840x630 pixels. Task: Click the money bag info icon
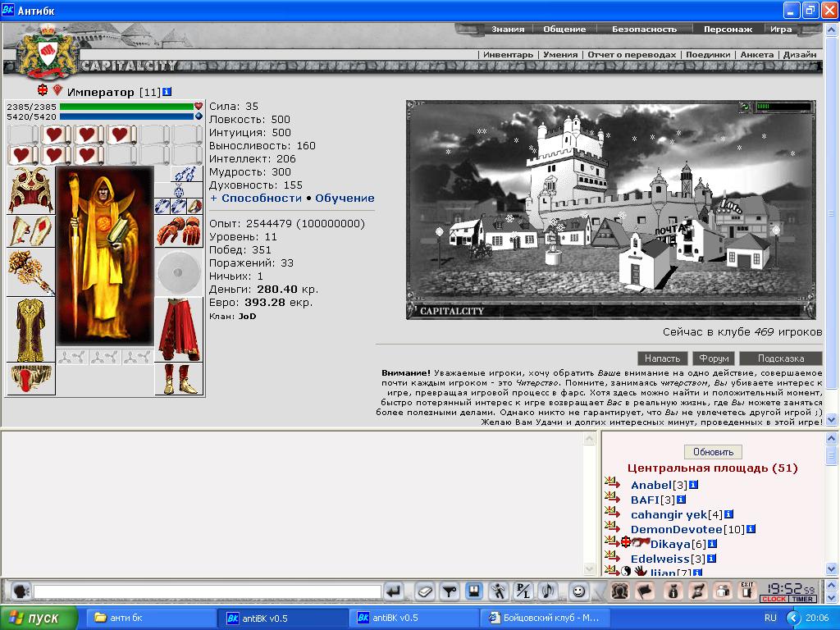673,591
